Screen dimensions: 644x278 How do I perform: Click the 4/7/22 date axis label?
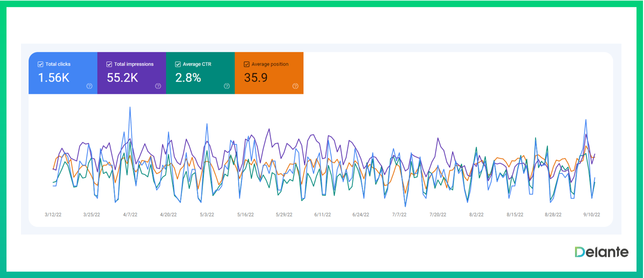[x=130, y=214]
